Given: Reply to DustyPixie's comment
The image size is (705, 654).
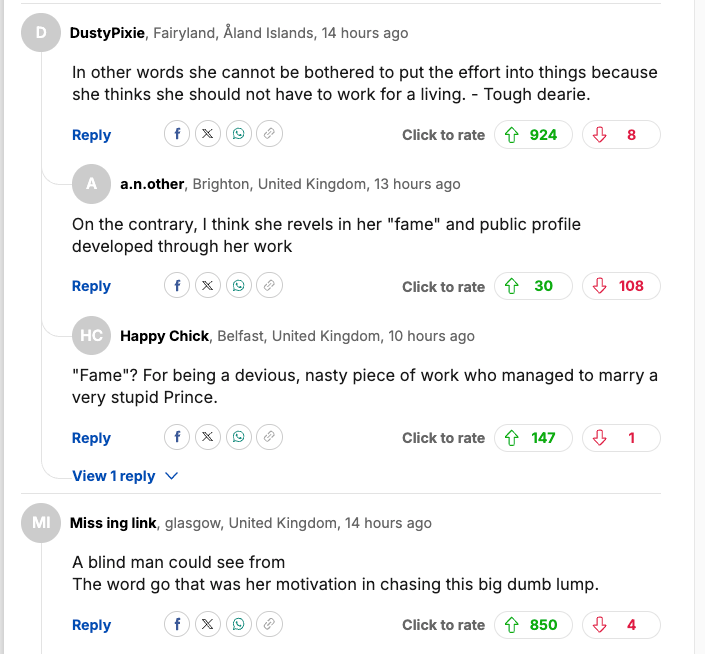Looking at the screenshot, I should pyautogui.click(x=91, y=135).
